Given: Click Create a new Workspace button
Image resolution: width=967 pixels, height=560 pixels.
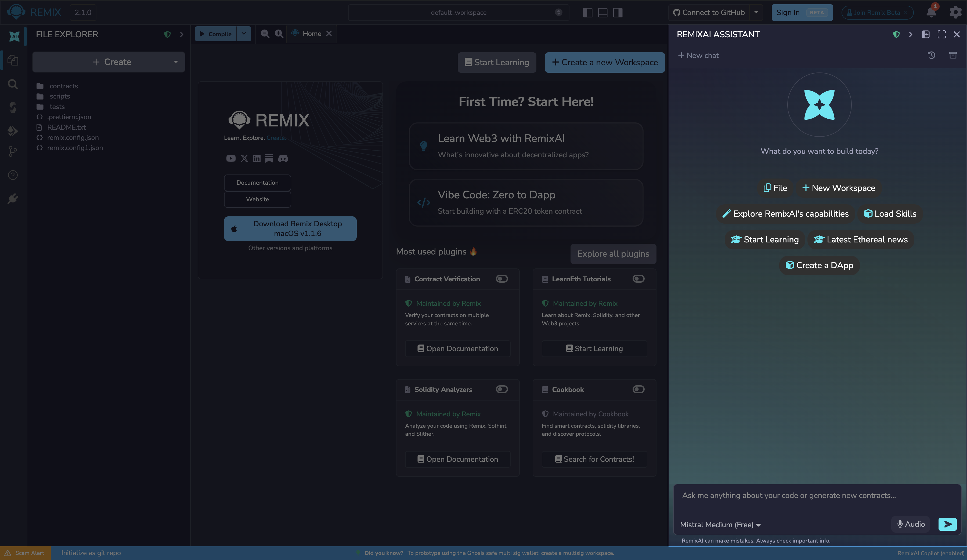Looking at the screenshot, I should tap(605, 62).
